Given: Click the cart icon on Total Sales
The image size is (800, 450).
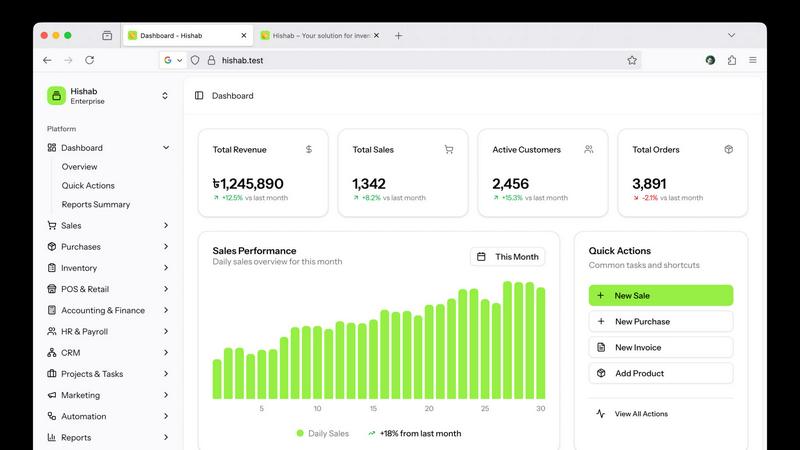Looking at the screenshot, I should [x=448, y=149].
